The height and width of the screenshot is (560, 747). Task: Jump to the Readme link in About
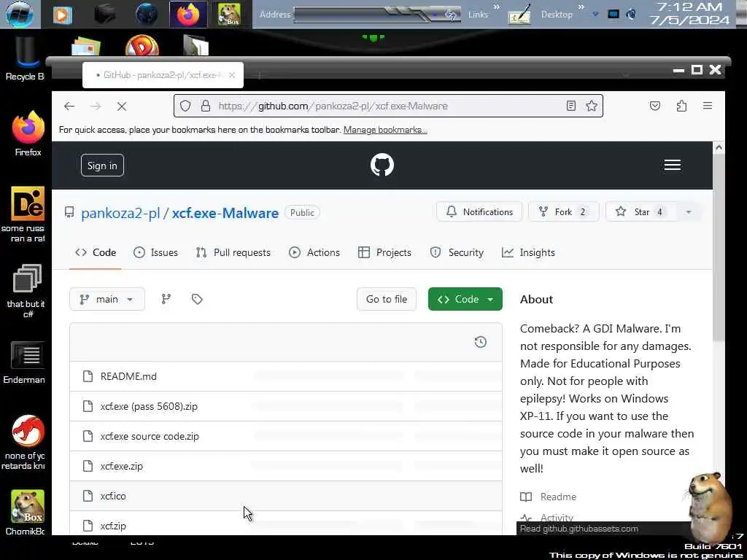click(558, 497)
